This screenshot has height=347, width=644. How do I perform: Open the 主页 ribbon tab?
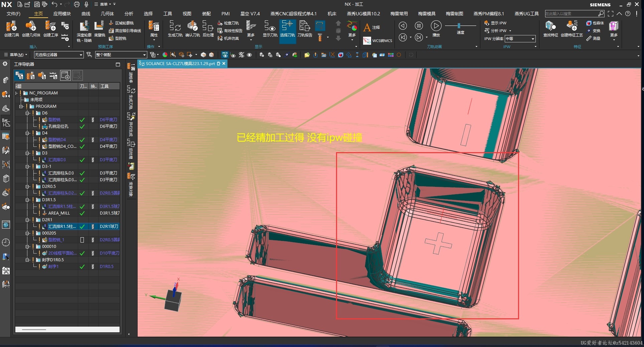pos(38,14)
